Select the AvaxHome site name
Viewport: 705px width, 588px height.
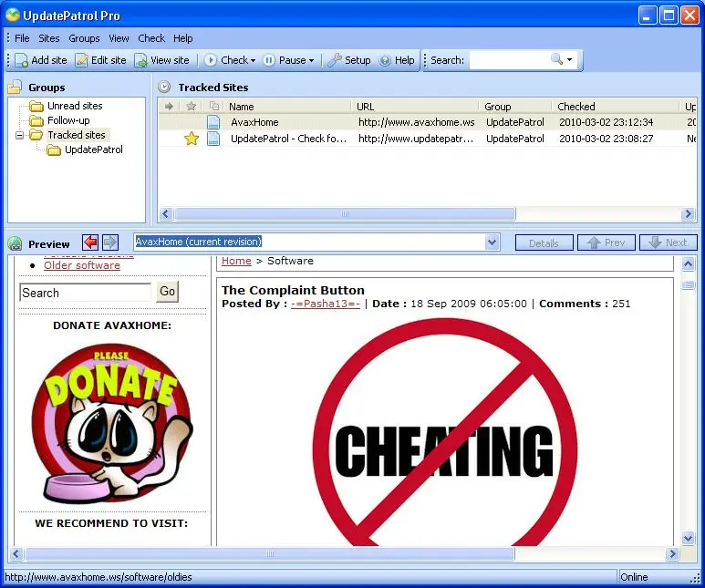pyautogui.click(x=254, y=122)
